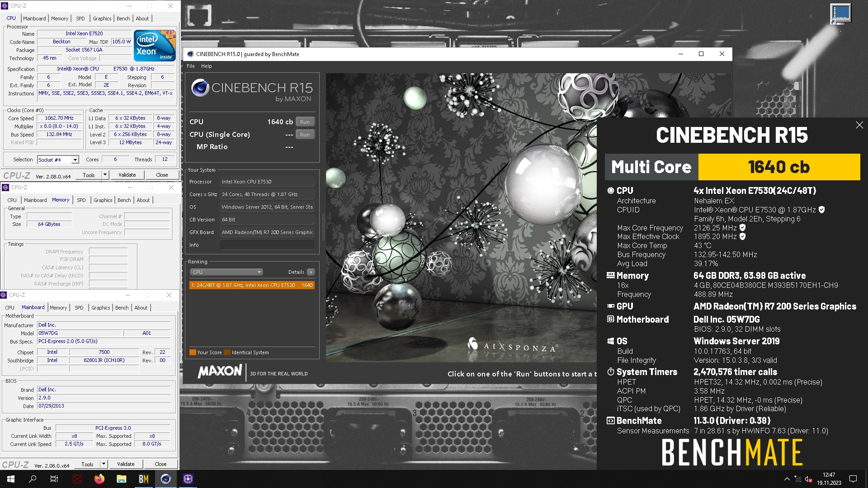The width and height of the screenshot is (868, 488).
Task: Click the Intel Xeon inside logo
Action: pyautogui.click(x=155, y=46)
